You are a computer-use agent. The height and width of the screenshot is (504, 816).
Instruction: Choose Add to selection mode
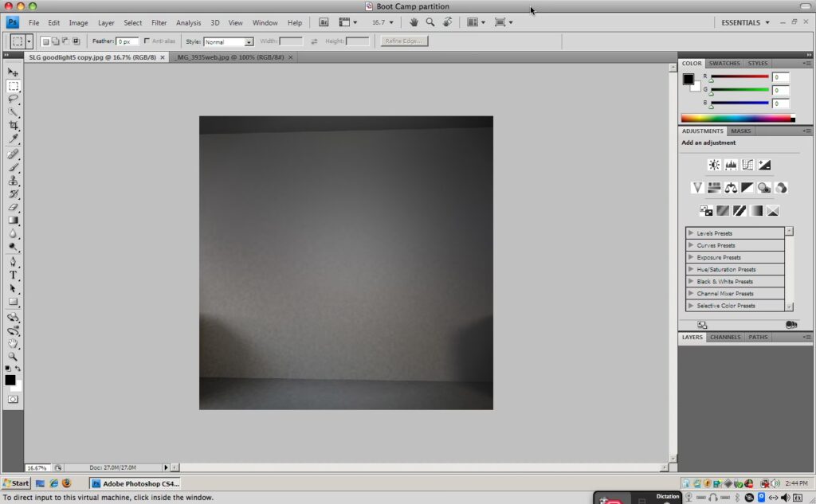(x=55, y=41)
